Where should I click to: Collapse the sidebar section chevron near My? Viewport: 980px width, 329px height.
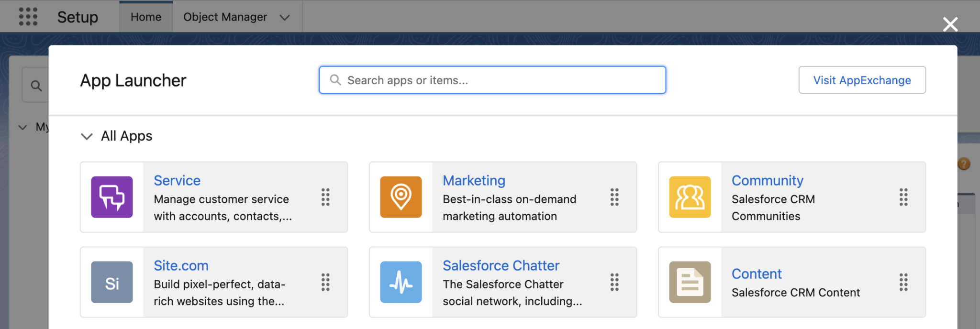click(22, 127)
